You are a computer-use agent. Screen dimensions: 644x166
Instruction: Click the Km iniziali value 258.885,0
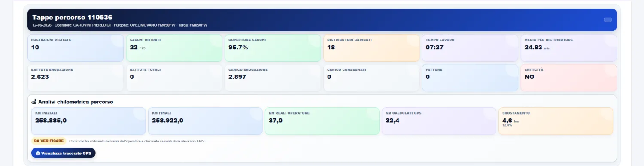coord(51,120)
